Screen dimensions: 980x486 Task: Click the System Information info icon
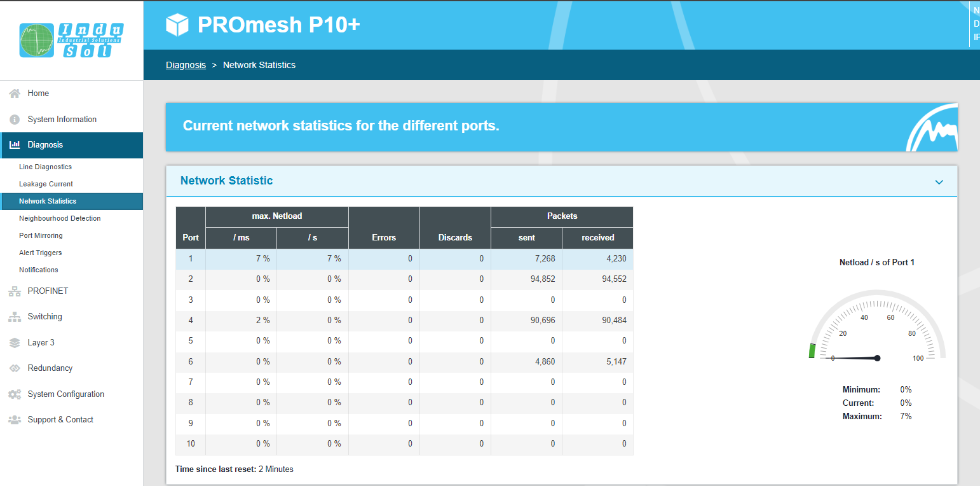(x=15, y=120)
